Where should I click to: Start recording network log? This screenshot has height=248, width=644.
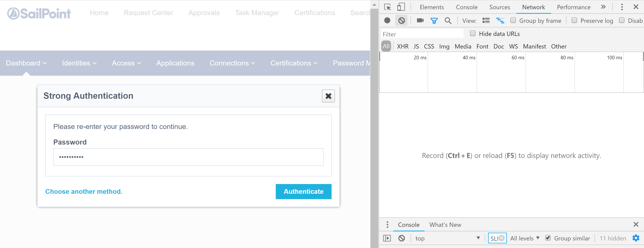(x=388, y=21)
